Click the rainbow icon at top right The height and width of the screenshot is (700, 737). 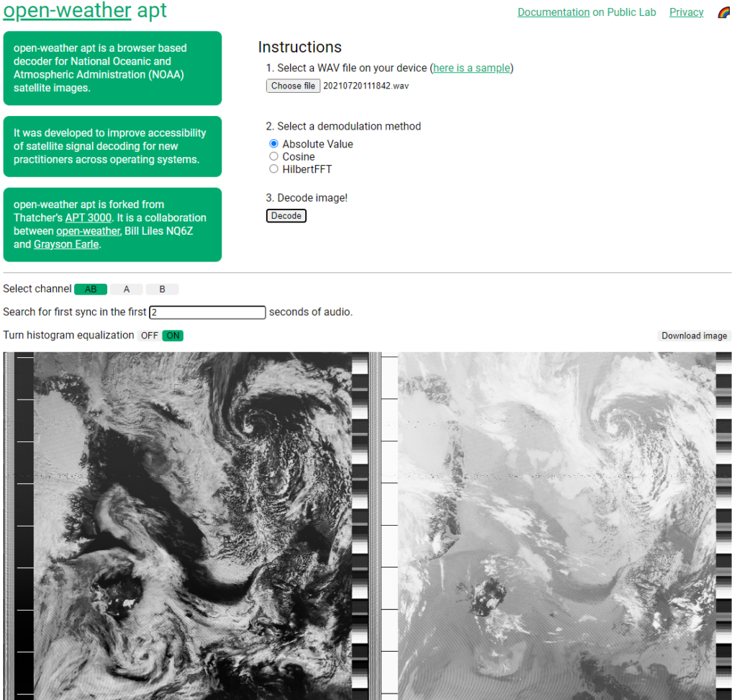(724, 13)
